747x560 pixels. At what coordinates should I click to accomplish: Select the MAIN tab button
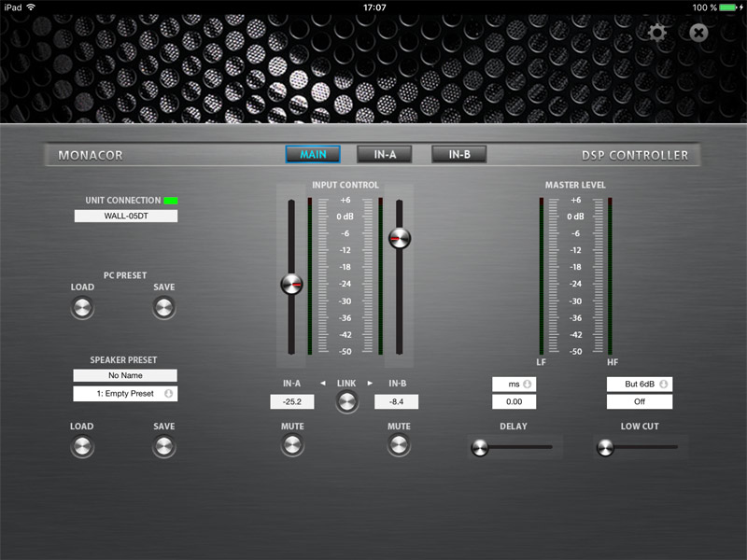point(313,155)
